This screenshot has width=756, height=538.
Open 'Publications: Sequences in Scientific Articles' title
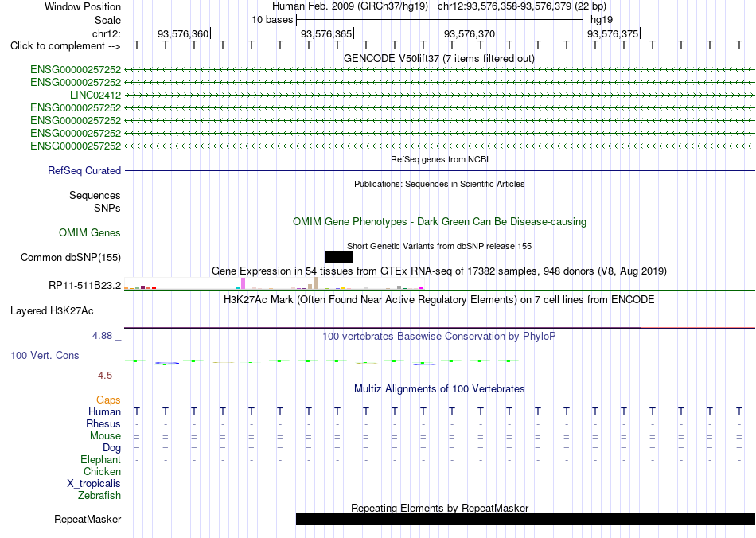click(439, 184)
